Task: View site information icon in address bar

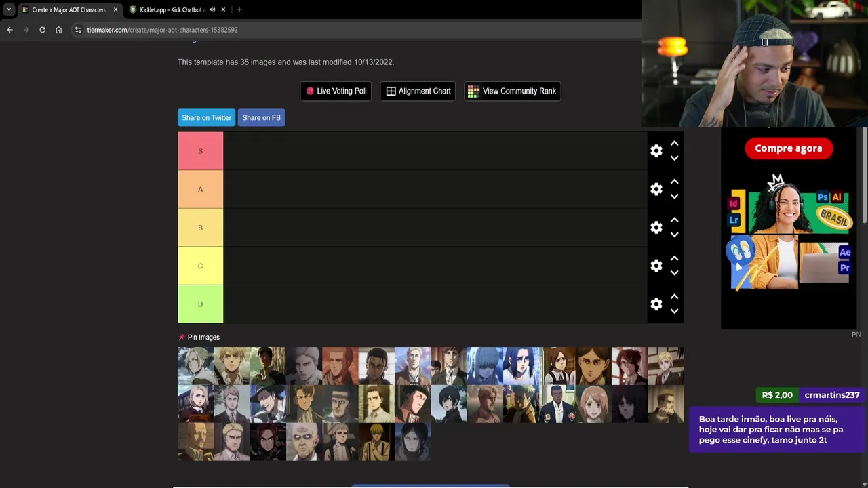Action: tap(78, 30)
